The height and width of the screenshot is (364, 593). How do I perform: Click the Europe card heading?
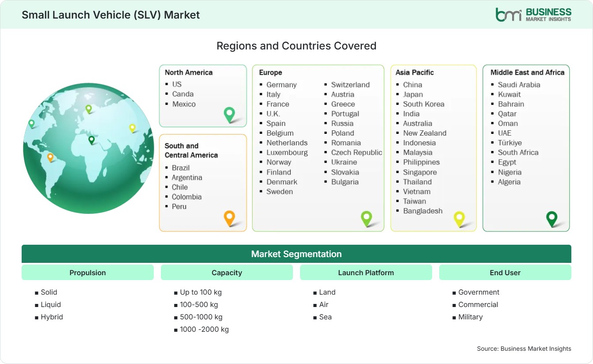pos(270,72)
